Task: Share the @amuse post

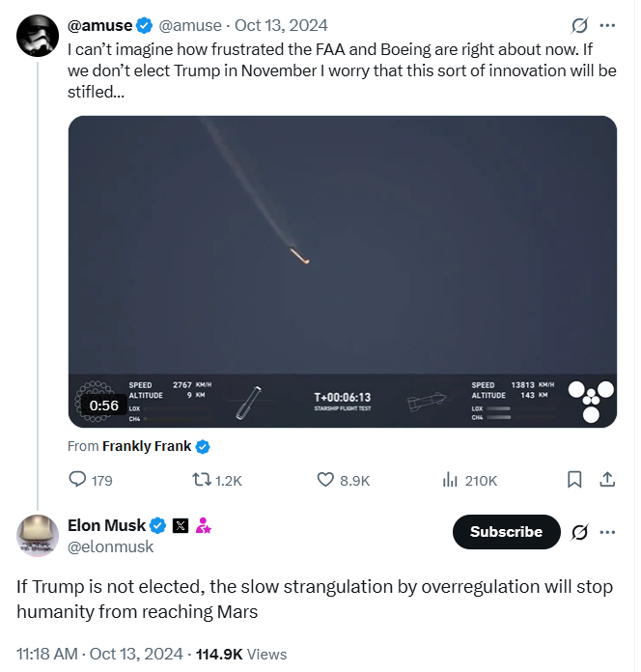Action: coord(607,480)
